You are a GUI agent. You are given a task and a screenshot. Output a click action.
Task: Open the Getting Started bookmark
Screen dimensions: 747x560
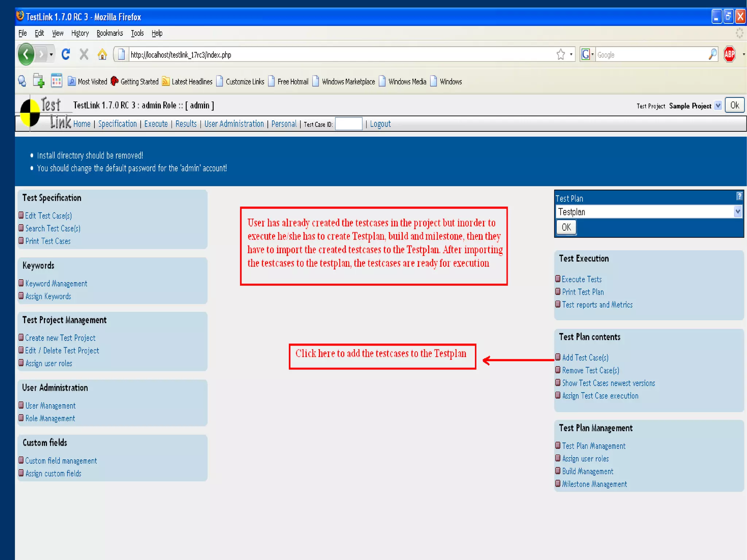click(135, 81)
